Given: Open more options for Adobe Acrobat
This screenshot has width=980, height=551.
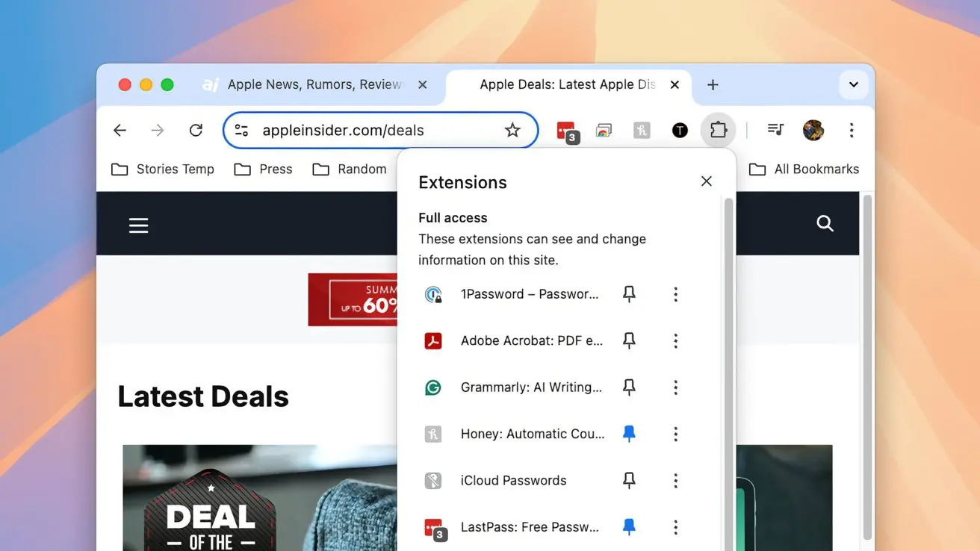Looking at the screenshot, I should tap(675, 341).
